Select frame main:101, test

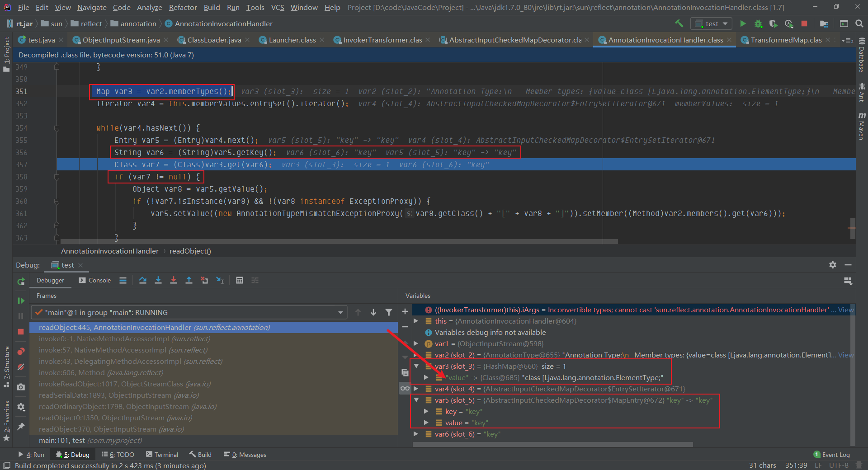click(213, 440)
